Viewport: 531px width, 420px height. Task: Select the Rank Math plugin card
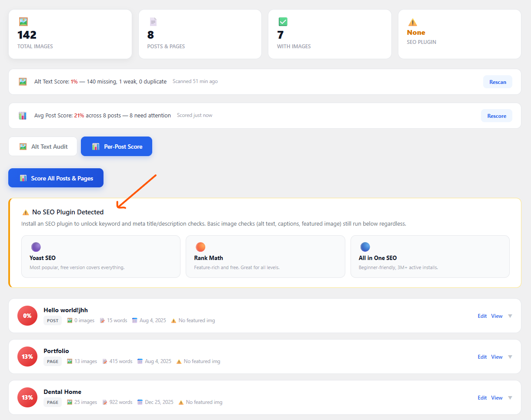265,257
